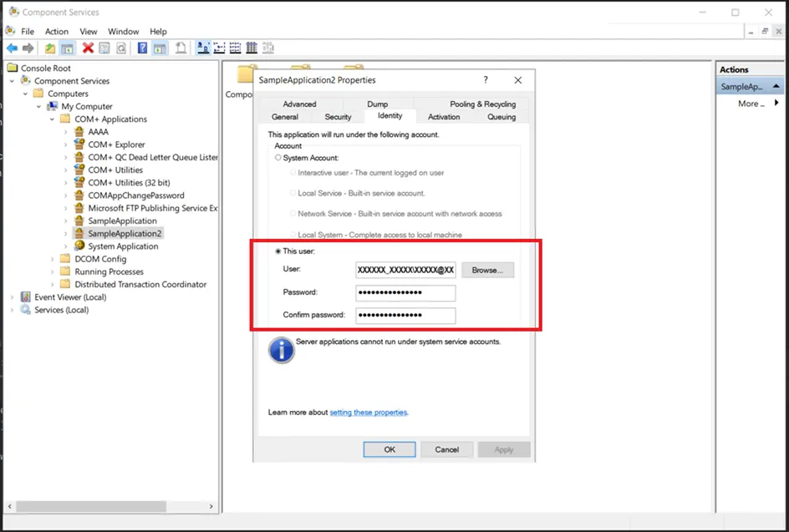
Task: Click the Confirm password input field
Action: click(x=405, y=316)
